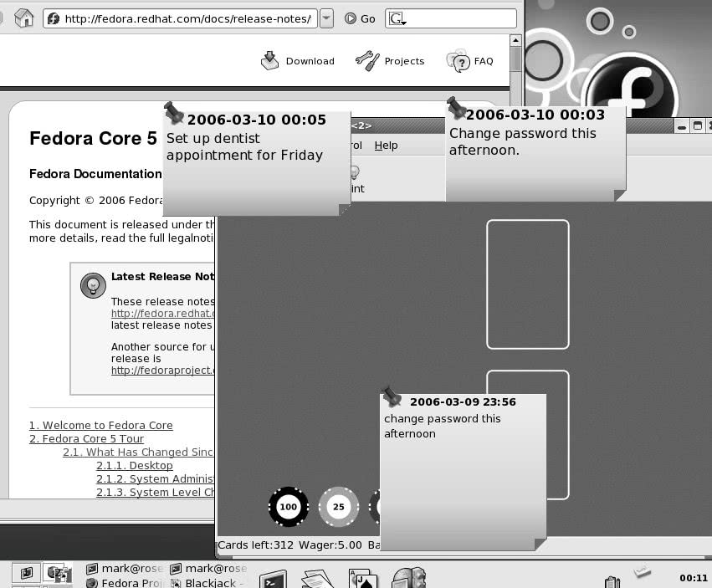The width and height of the screenshot is (712, 588).
Task: Click the Blackjack status bar wager text
Action: tap(330, 545)
